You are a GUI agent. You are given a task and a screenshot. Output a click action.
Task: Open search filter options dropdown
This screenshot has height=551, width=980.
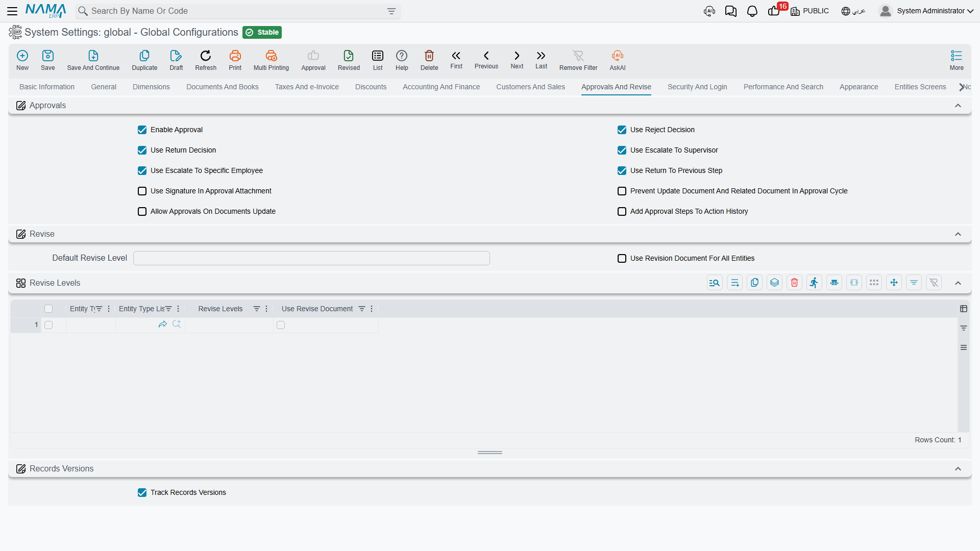(x=391, y=11)
